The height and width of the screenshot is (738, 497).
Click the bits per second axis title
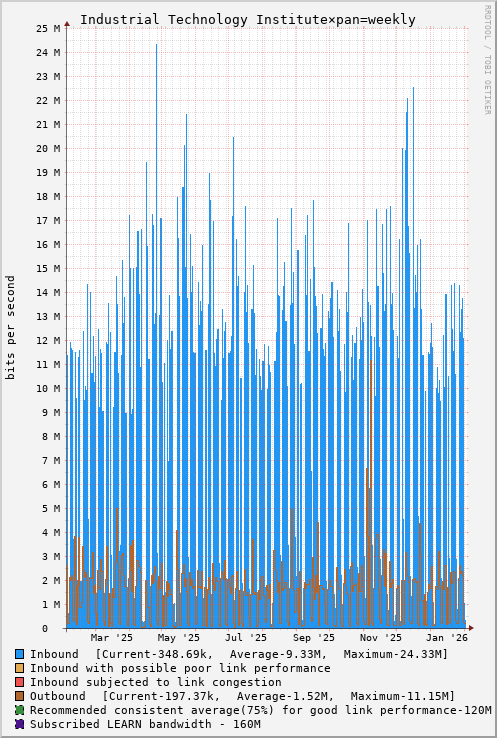[x=11, y=328]
